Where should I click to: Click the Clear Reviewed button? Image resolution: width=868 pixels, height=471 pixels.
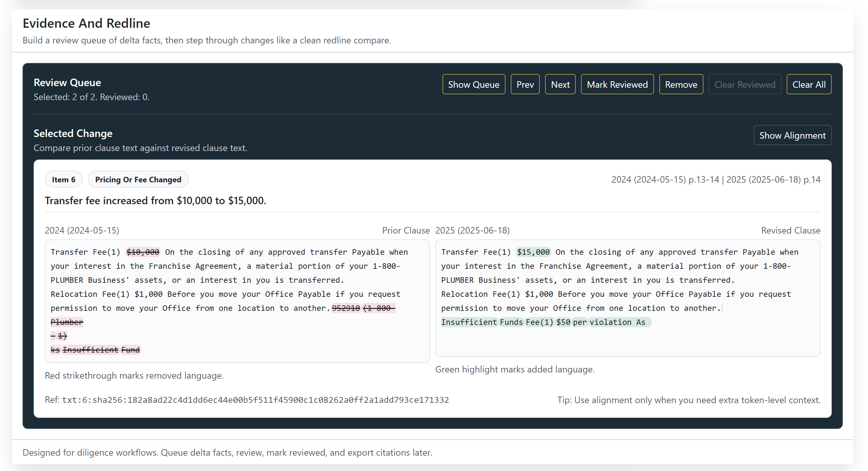[x=744, y=84]
